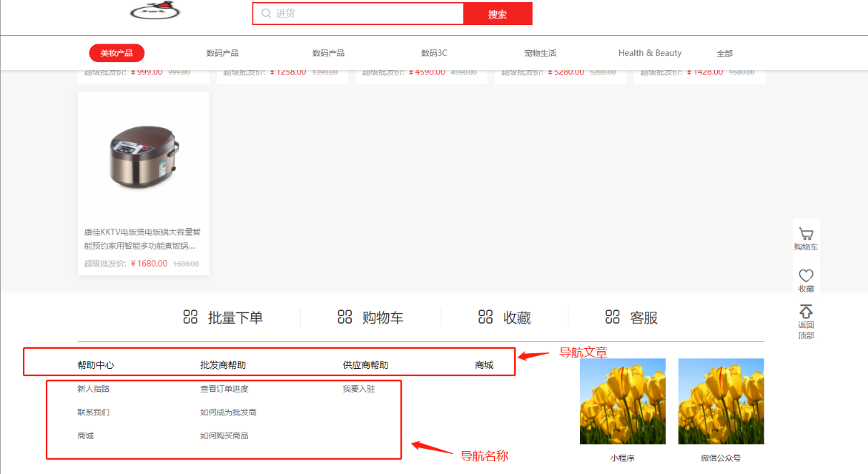Click the grid icon beside 批量下单

coord(190,317)
